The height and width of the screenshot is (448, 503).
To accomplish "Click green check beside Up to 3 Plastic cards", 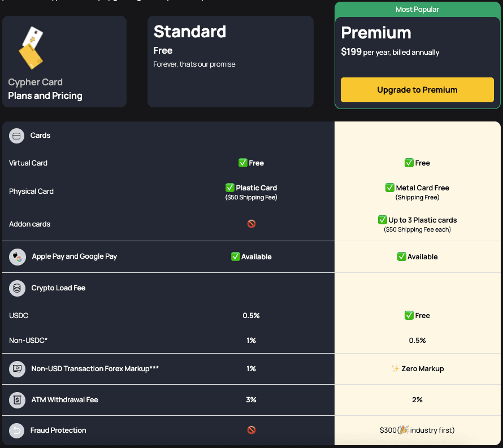I will coord(383,220).
